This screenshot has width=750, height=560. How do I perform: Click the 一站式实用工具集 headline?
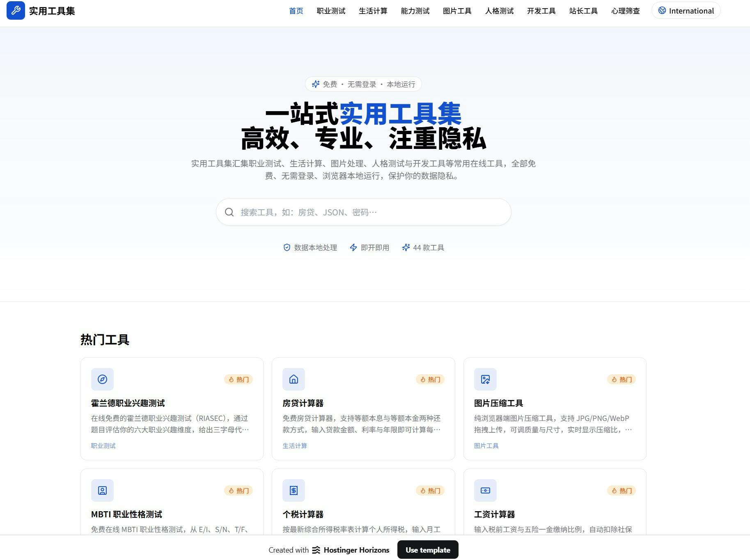coord(363,114)
